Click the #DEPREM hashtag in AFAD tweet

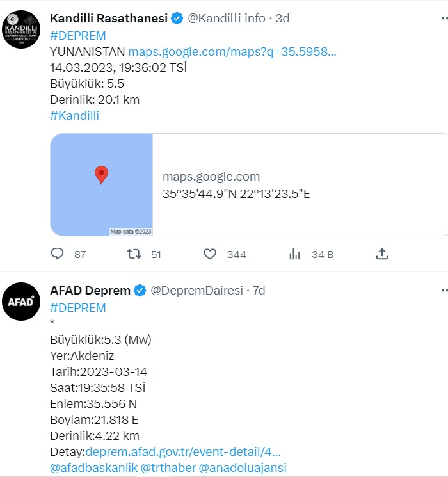click(78, 308)
